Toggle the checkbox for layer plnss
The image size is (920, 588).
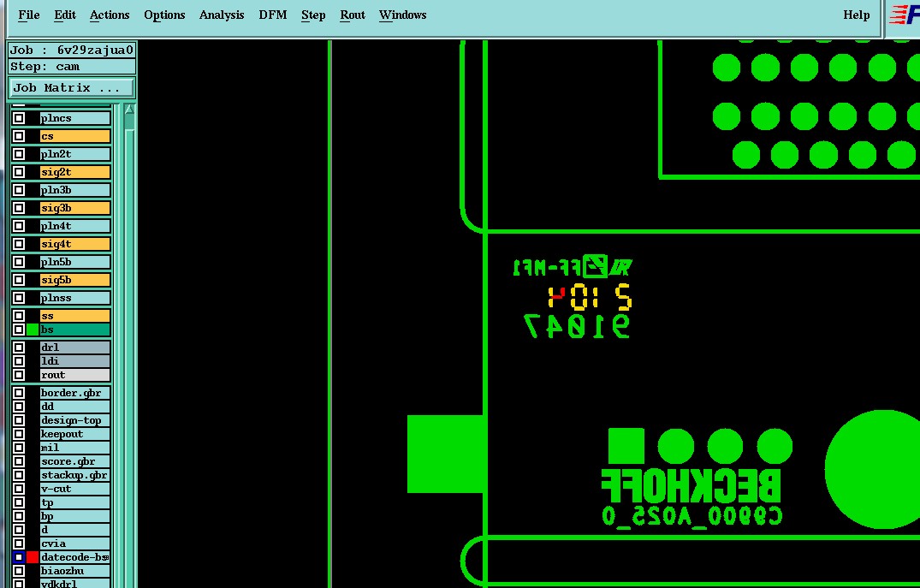point(19,298)
